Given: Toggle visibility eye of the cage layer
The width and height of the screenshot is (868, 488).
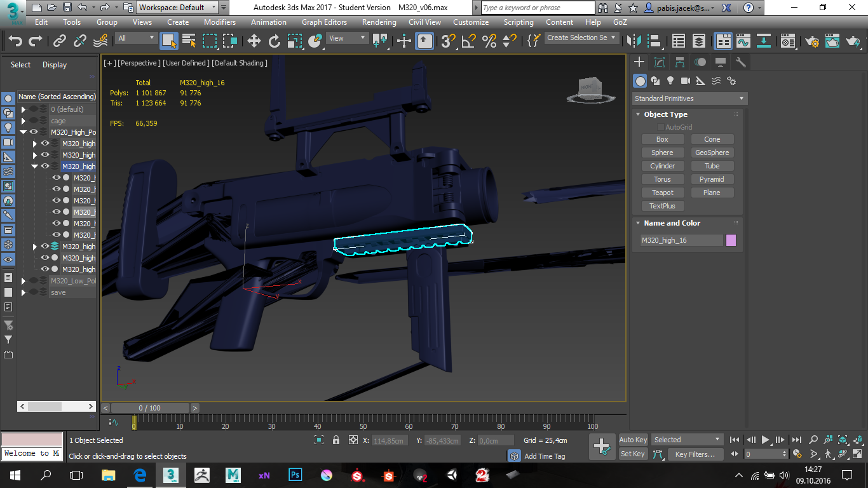Looking at the screenshot, I should coord(34,121).
